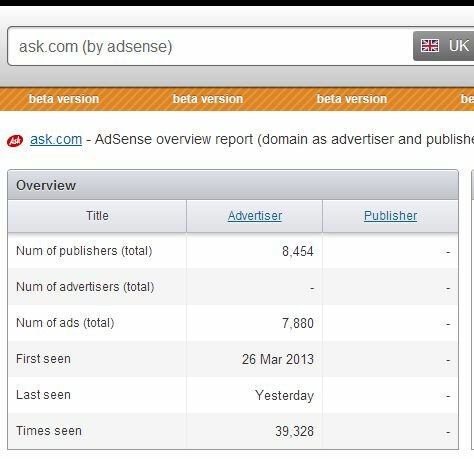
Task: Click the Title column header
Action: [x=97, y=216]
